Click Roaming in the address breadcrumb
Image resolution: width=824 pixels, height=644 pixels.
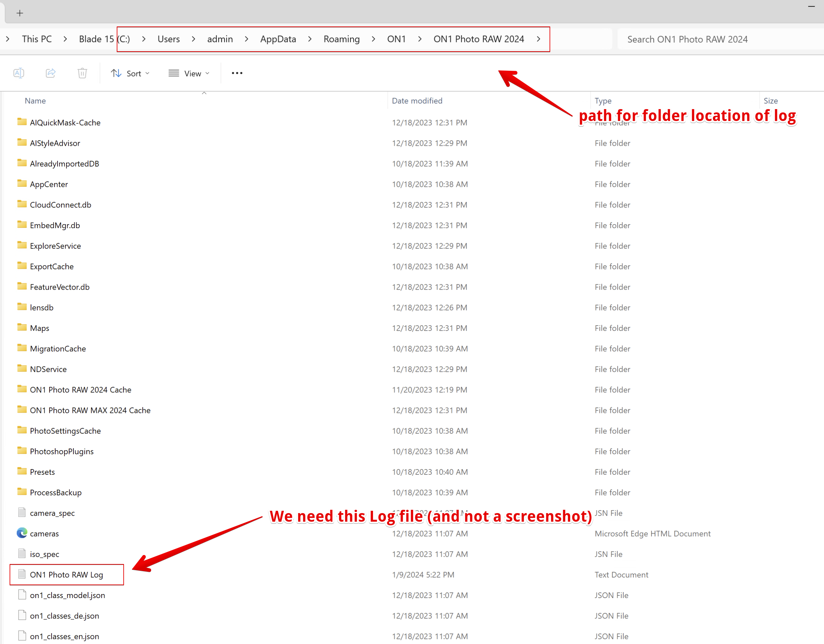click(342, 39)
